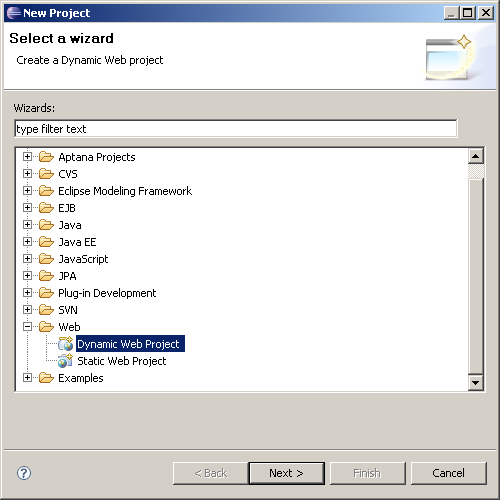The height and width of the screenshot is (500, 500).
Task: Select Static Web Project wizard
Action: 122,361
